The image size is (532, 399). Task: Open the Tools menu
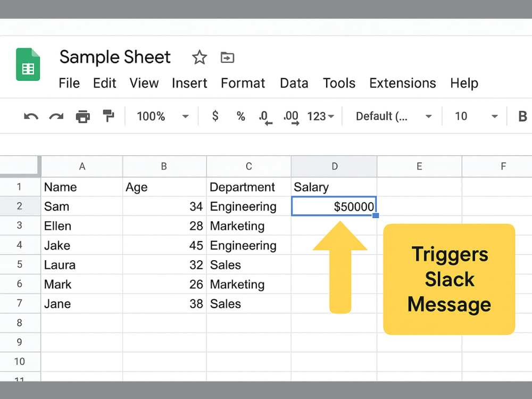(339, 83)
